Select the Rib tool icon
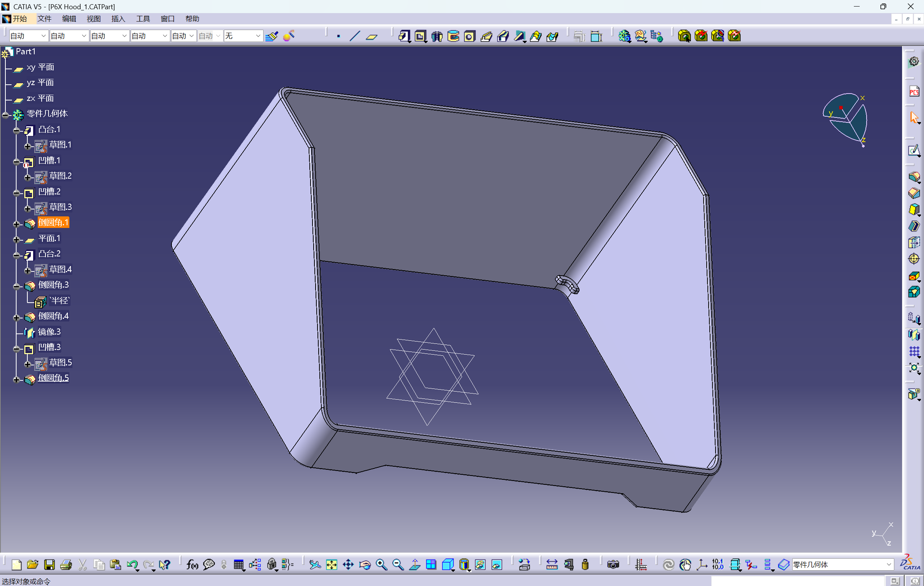Viewport: 924px width, 586px height. pyautogui.click(x=486, y=36)
